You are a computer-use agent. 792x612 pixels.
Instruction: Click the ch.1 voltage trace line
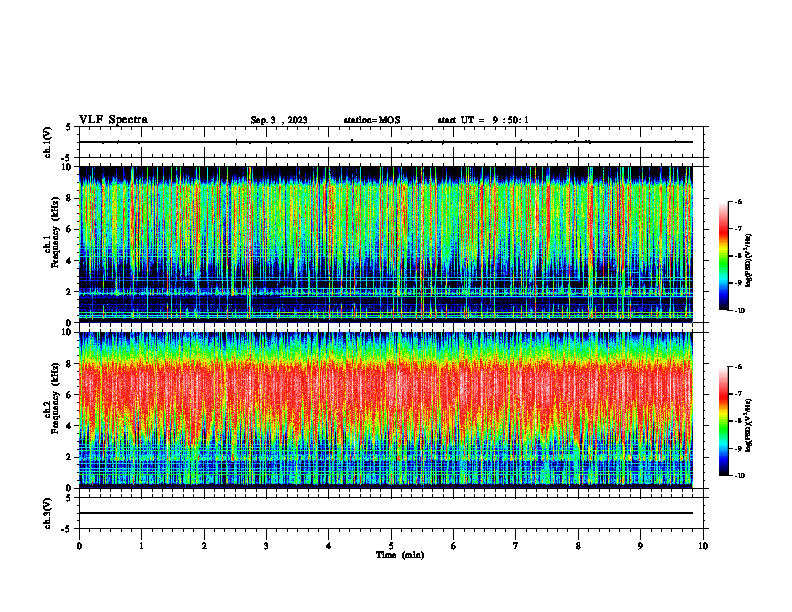tap(386, 142)
